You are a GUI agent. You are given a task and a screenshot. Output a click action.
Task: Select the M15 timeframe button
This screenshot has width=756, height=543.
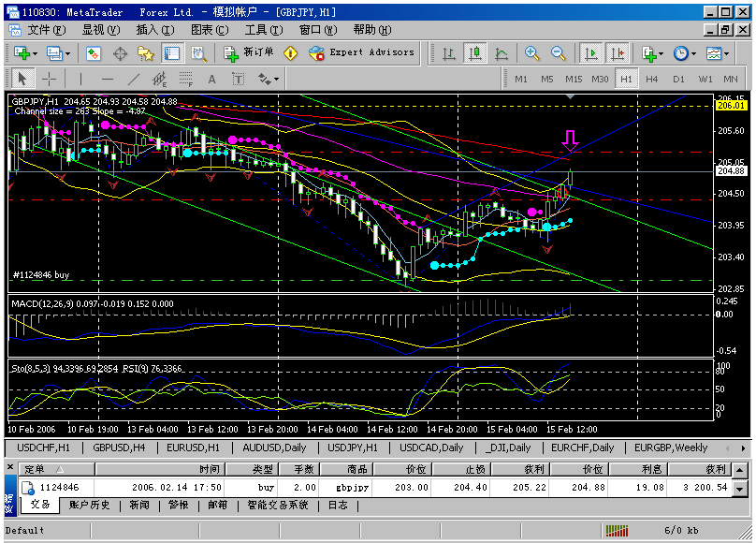[574, 79]
